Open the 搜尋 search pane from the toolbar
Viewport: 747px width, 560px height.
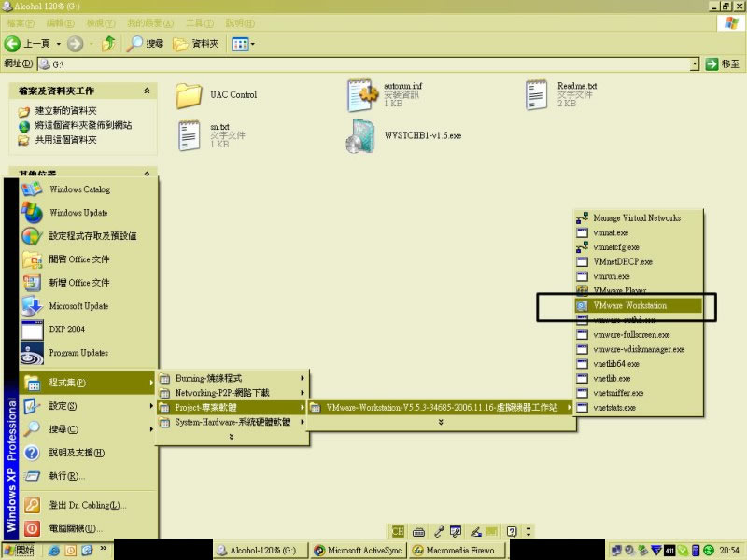coord(146,44)
